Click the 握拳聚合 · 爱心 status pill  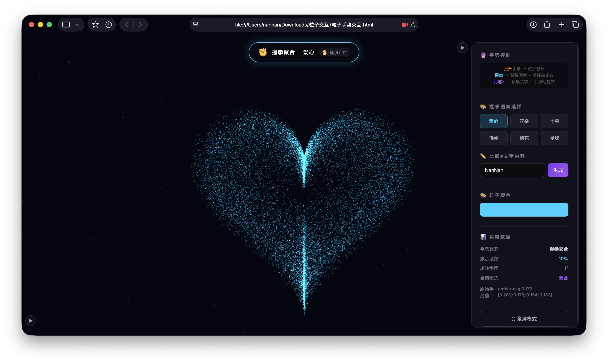(304, 52)
